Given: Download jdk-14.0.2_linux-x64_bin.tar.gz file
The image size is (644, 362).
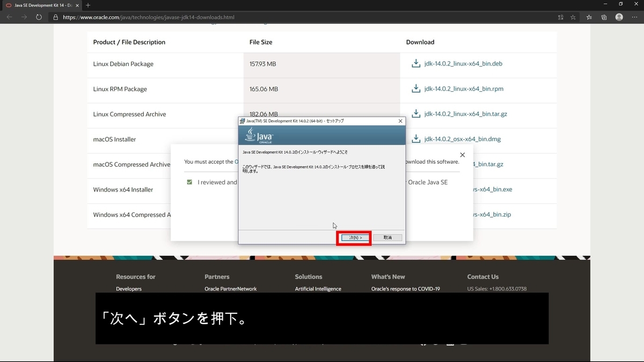Looking at the screenshot, I should pos(465,114).
